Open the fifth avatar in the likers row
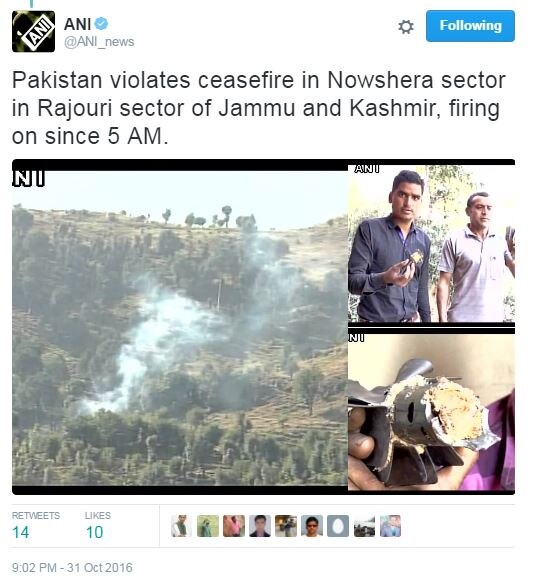The image size is (539, 579). tap(286, 526)
